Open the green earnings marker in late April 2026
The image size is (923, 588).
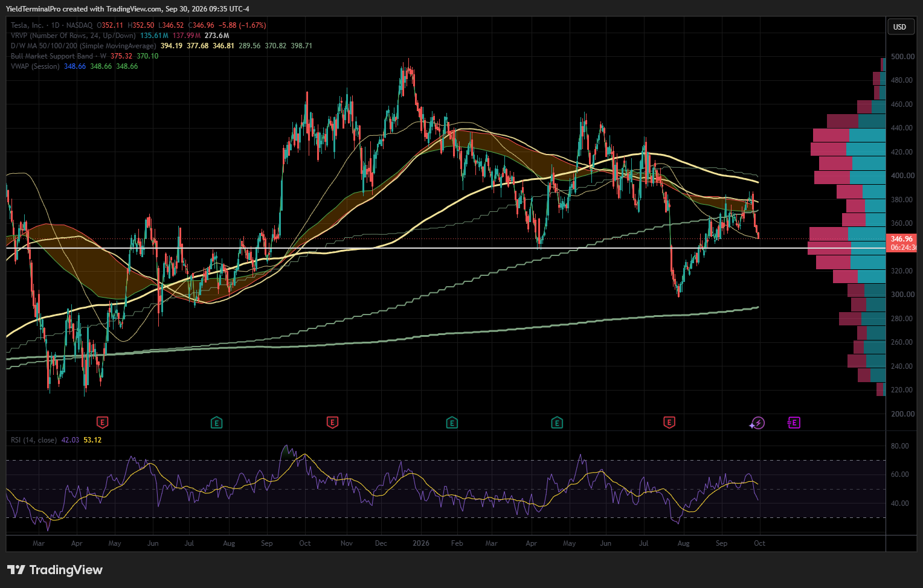coord(557,423)
